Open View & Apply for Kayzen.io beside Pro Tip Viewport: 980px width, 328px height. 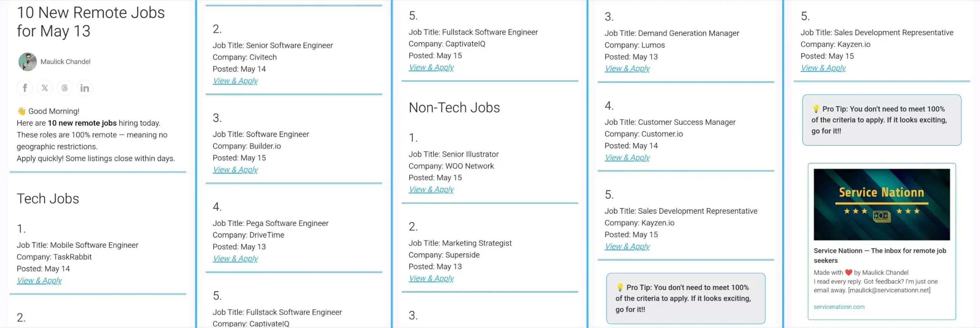coord(823,68)
